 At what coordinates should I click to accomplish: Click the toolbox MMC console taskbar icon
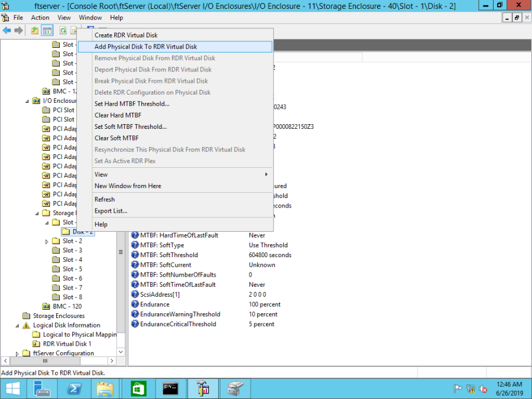tap(203, 388)
